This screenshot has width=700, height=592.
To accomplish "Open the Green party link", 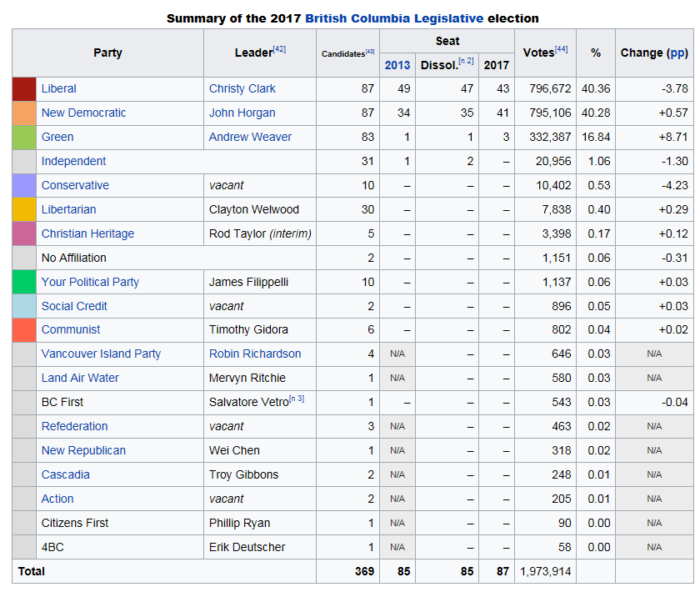I will 57,137.
